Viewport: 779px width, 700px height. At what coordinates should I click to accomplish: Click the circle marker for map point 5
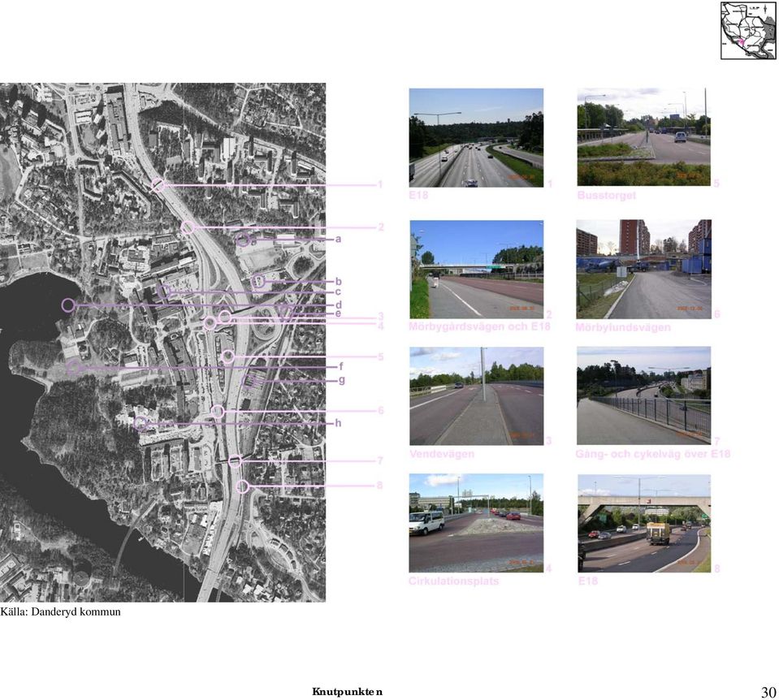tap(228, 356)
